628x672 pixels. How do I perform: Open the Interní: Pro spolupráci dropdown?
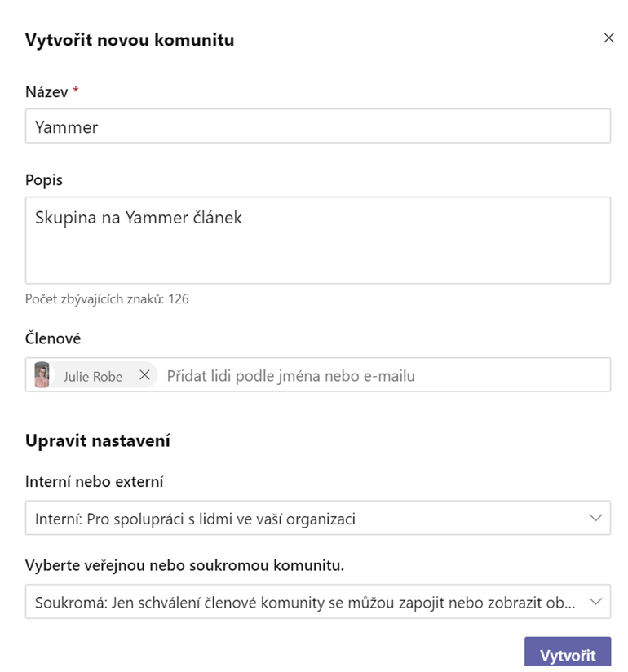click(317, 518)
